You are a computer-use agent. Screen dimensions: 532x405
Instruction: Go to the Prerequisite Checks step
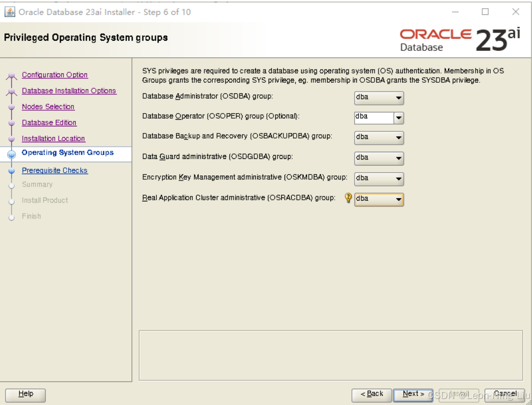[55, 170]
